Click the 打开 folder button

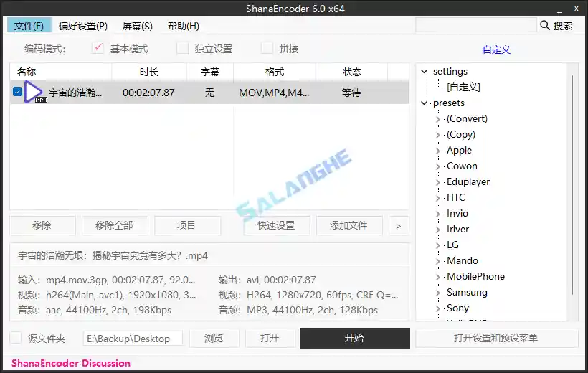270,338
